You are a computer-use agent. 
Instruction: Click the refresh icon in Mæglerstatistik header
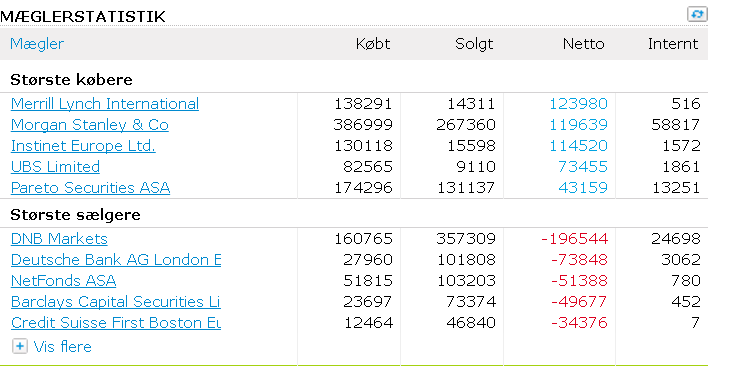[x=697, y=14]
